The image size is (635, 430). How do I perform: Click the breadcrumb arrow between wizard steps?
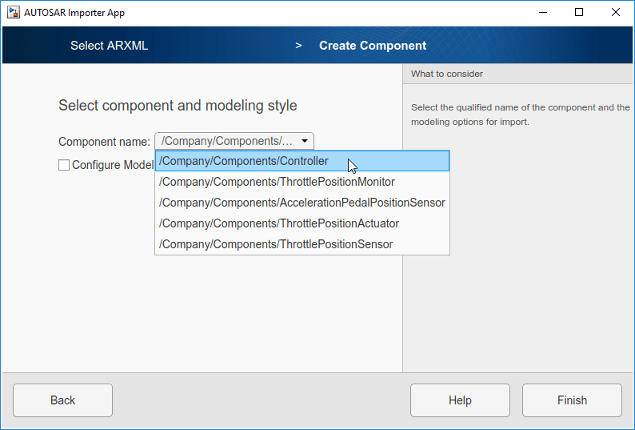pyautogui.click(x=298, y=45)
